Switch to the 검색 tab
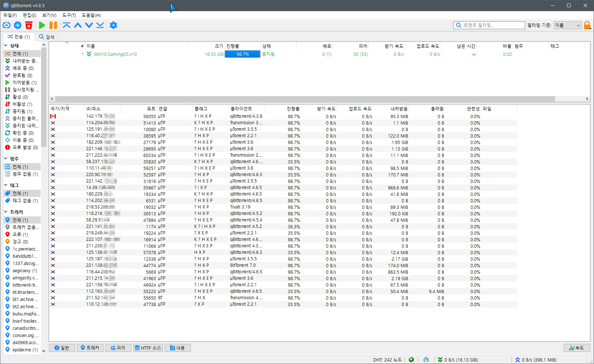This screenshot has width=594, height=364. [47, 37]
